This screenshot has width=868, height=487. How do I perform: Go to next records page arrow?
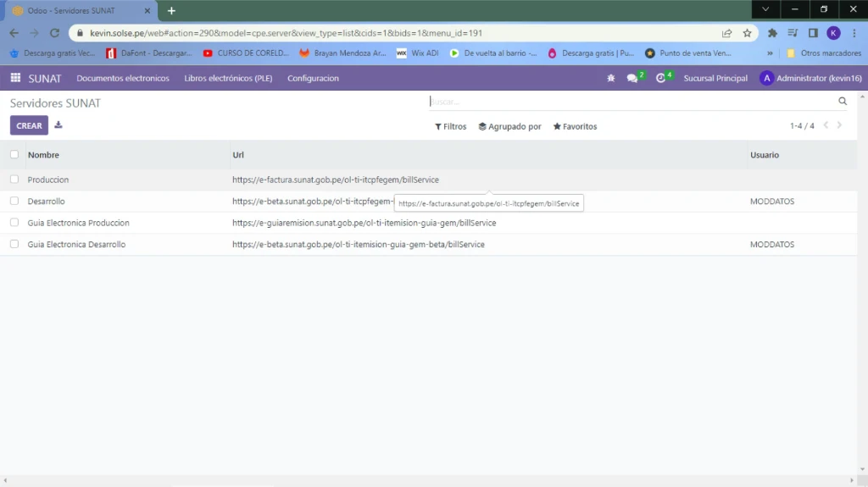[x=840, y=125]
